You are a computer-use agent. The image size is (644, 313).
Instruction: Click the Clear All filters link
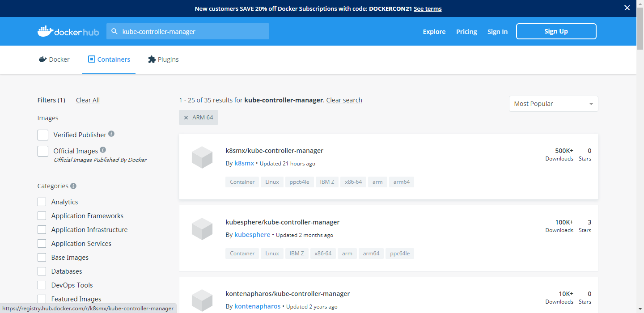pyautogui.click(x=87, y=100)
